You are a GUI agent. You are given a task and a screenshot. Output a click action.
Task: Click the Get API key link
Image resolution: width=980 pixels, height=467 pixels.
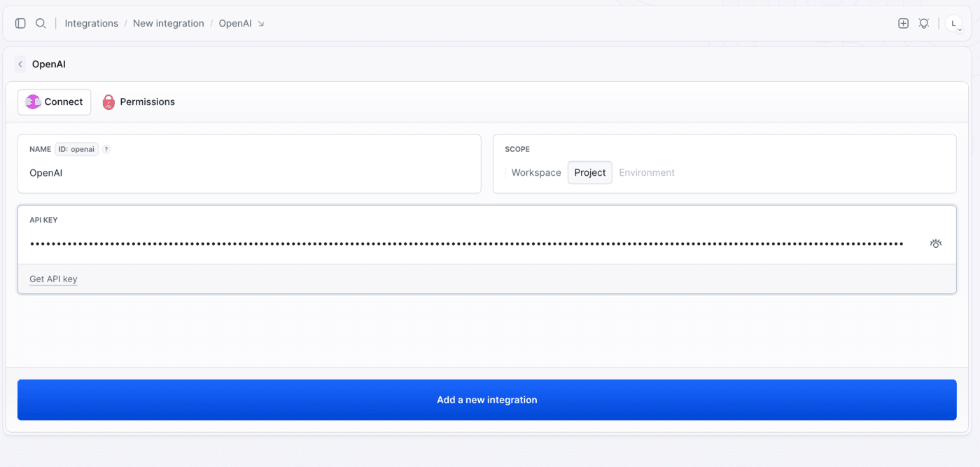(x=53, y=279)
